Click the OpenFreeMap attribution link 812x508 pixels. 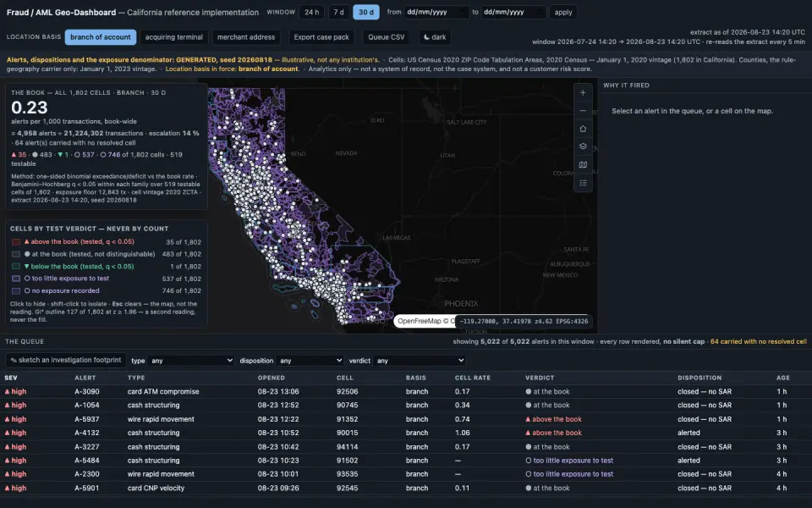click(420, 321)
